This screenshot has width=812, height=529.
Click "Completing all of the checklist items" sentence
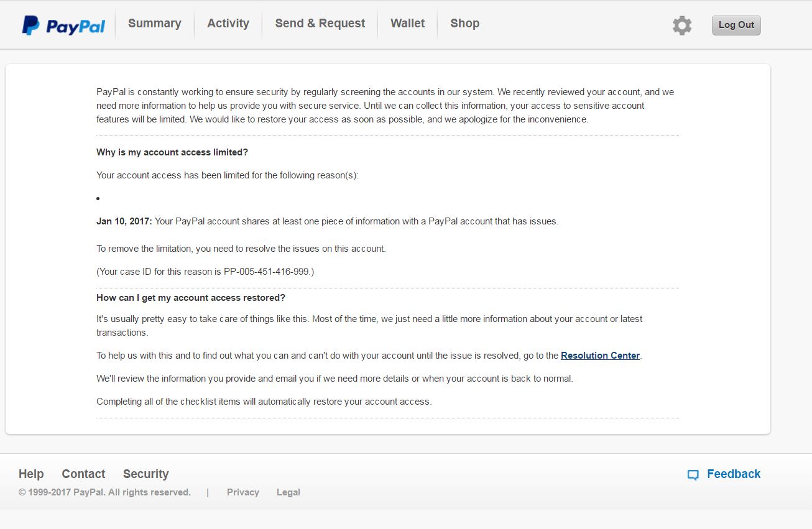pyautogui.click(x=264, y=402)
